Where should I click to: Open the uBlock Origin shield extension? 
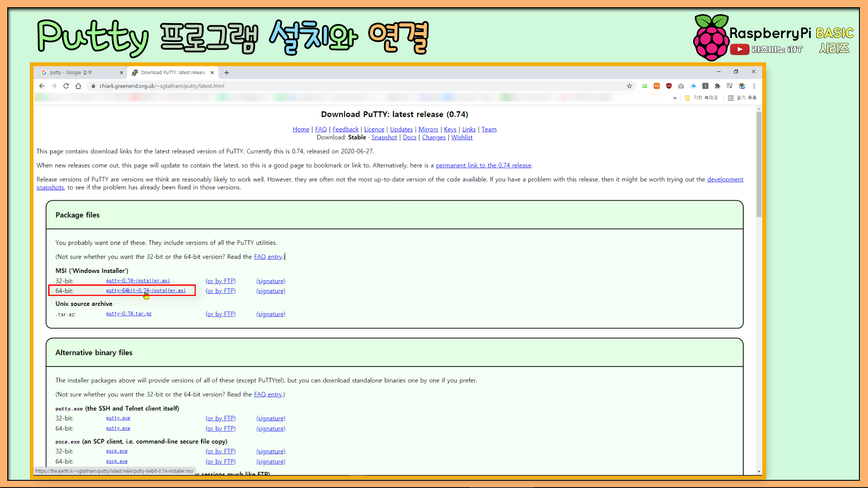669,86
